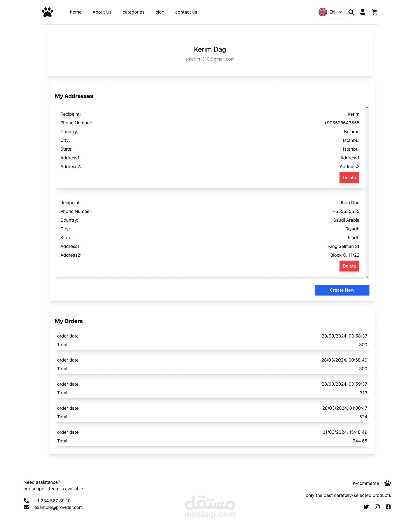Click the addresses scrollbar down arrow
Image resolution: width=420 pixels, height=529 pixels.
pos(367,277)
